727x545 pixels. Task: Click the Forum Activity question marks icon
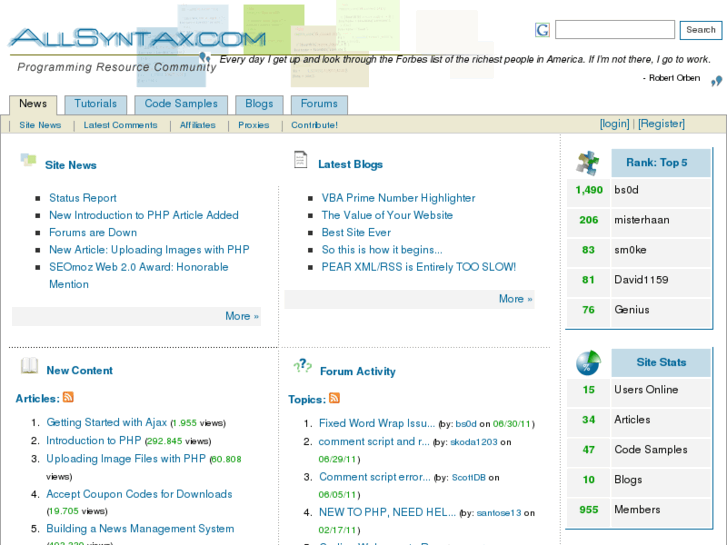pyautogui.click(x=302, y=366)
